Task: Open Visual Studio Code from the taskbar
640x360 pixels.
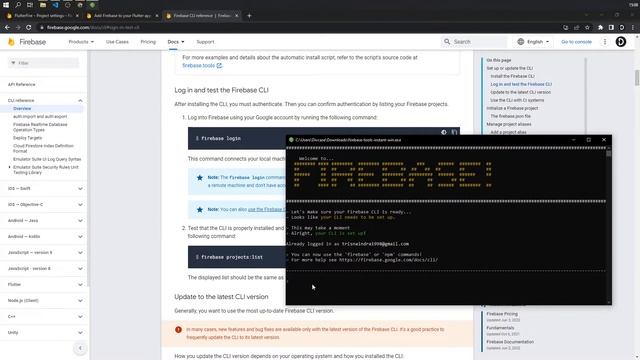Action: click(55, 5)
